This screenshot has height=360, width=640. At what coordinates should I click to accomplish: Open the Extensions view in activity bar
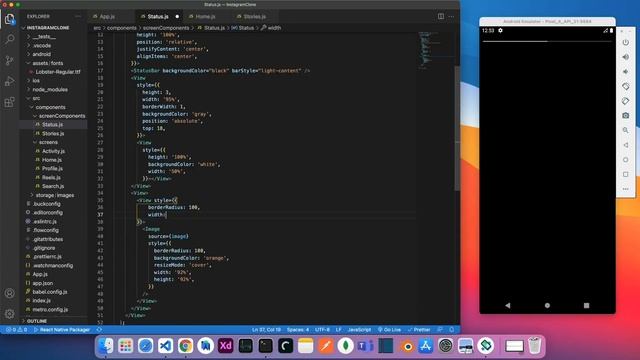(x=9, y=102)
